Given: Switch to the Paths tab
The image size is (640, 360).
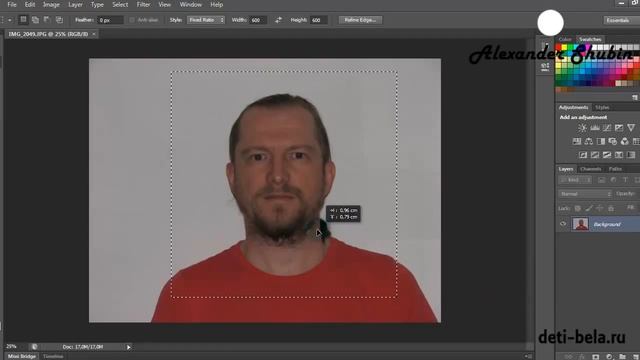Looking at the screenshot, I should [x=615, y=169].
